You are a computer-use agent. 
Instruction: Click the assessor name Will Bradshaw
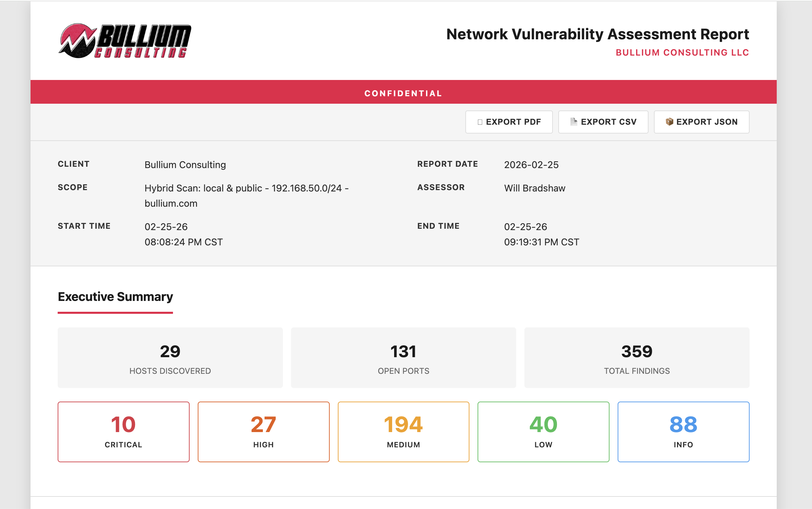click(534, 188)
